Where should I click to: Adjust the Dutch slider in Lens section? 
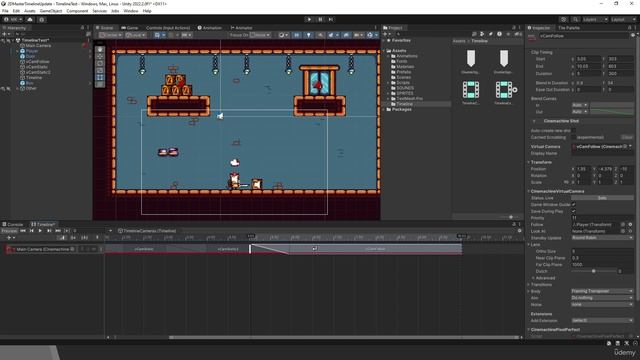click(593, 271)
